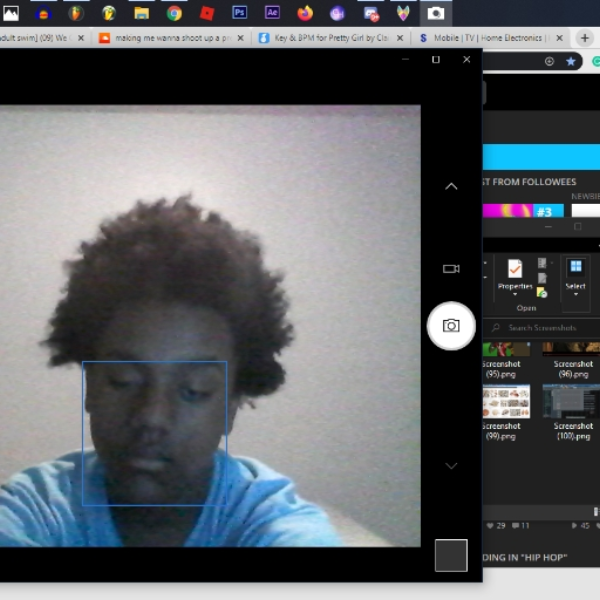Click the Chrome taskbar icon

[174, 13]
